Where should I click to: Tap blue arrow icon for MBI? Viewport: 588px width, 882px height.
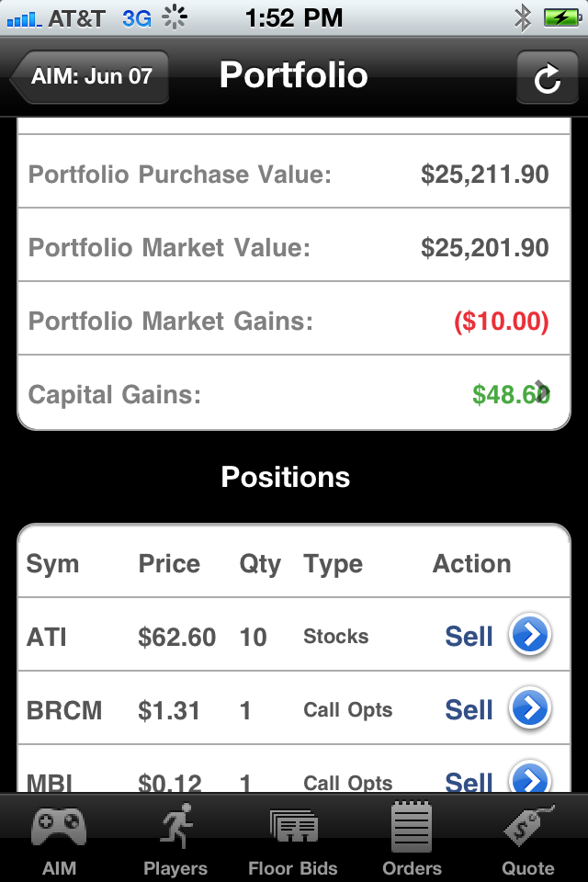tap(530, 779)
